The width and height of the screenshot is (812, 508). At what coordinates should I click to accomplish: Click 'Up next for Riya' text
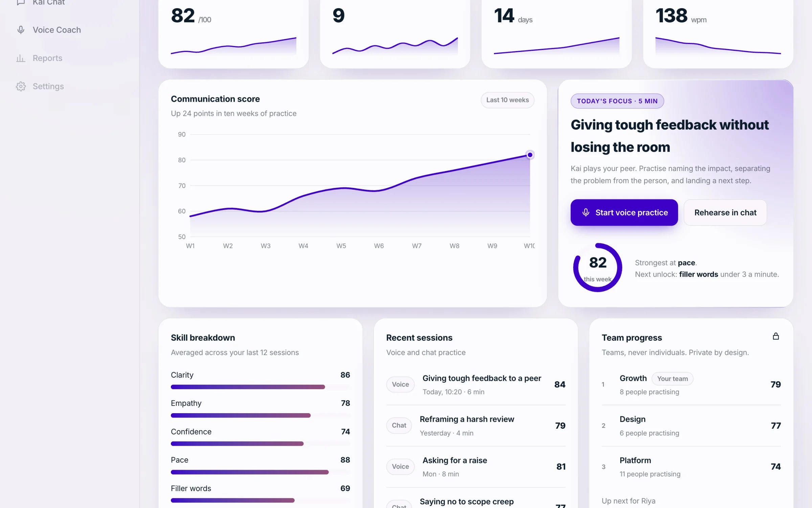[628, 501]
